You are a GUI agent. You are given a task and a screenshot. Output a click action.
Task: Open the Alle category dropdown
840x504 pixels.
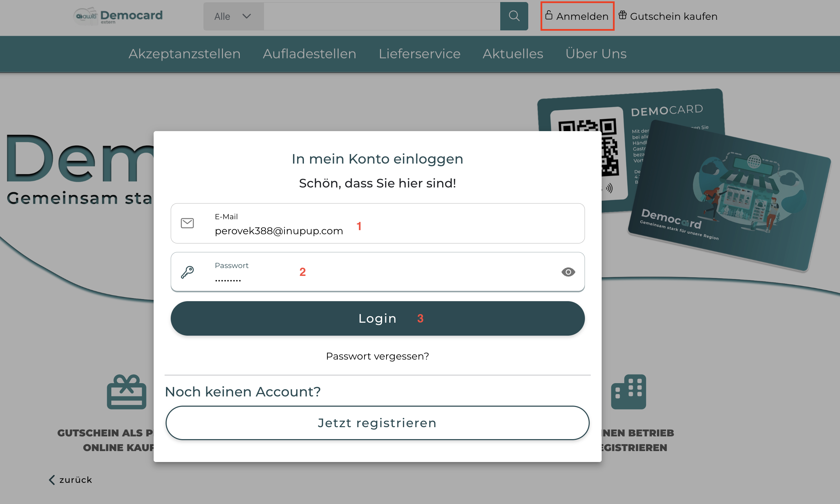point(233,16)
